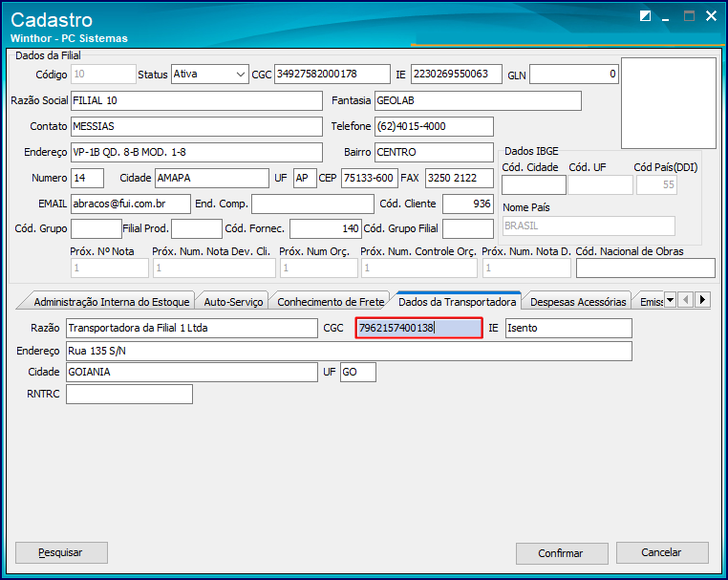Click the transportadora IE field Isento
The width and height of the screenshot is (728, 580).
(x=568, y=329)
